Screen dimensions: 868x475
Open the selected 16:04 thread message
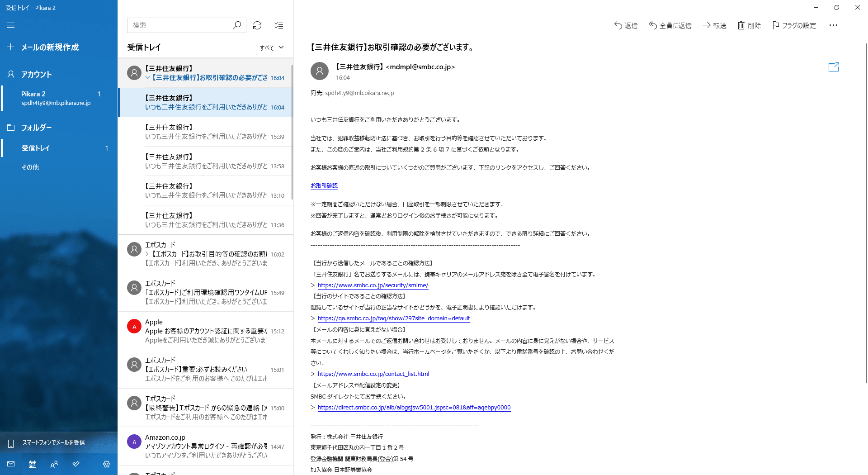click(206, 102)
